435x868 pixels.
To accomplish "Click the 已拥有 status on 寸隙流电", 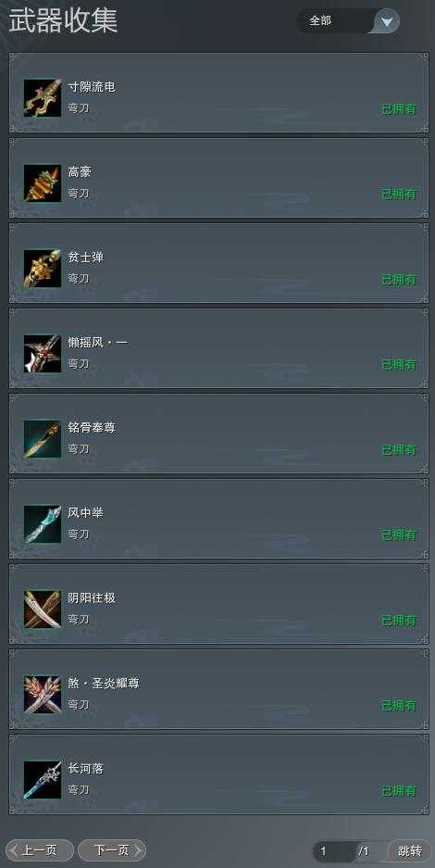I will click(x=399, y=109).
